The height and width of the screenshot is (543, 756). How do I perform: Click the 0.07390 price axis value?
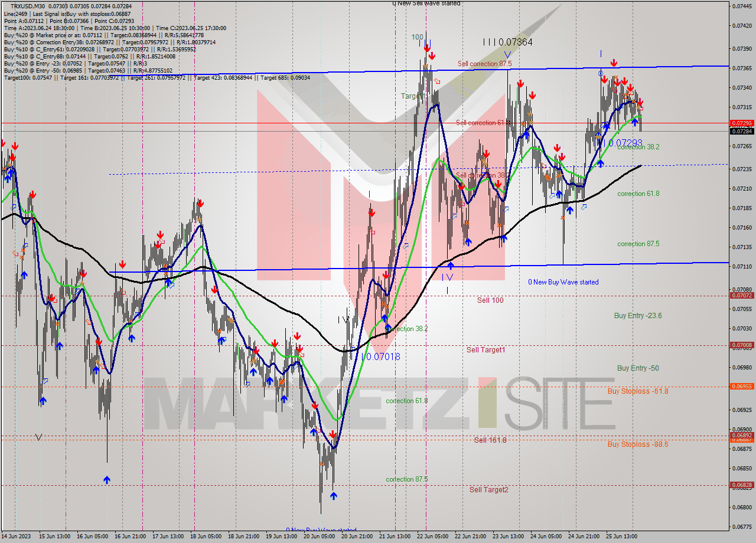(742, 48)
